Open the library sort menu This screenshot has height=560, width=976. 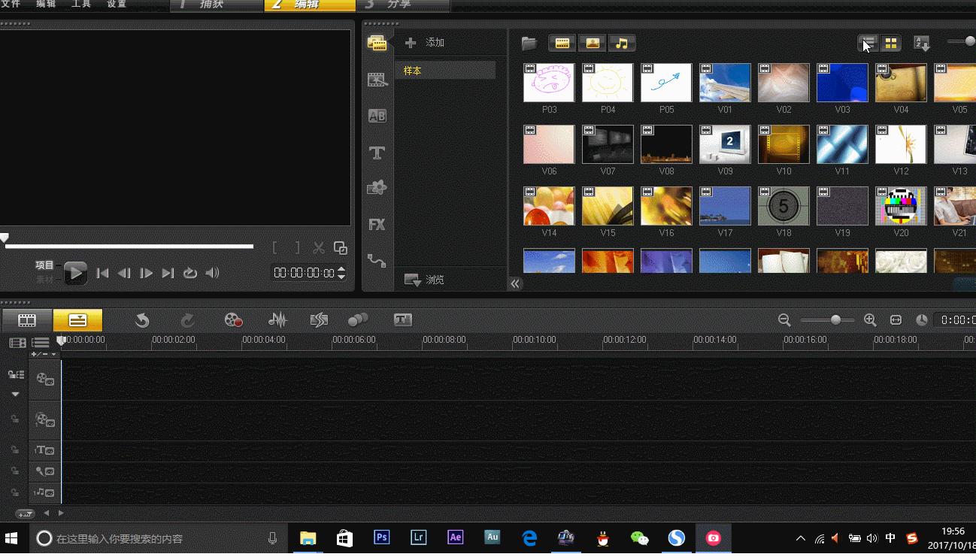coord(921,44)
